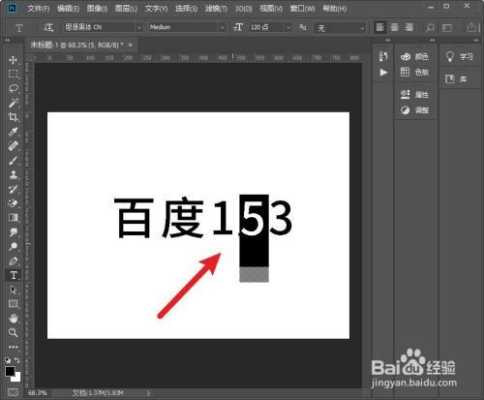Close the untitled document tab
The width and height of the screenshot is (484, 400).
coord(130,45)
